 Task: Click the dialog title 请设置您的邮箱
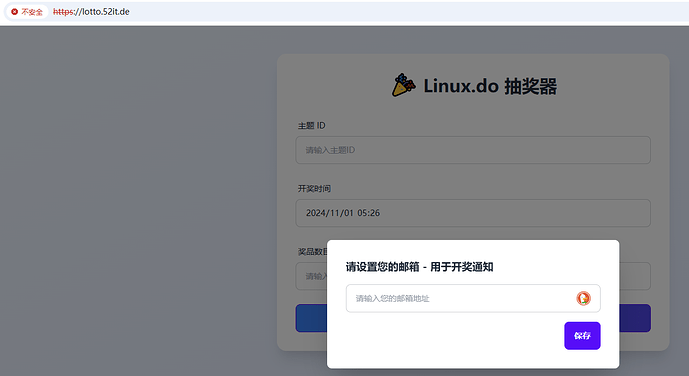click(x=382, y=267)
